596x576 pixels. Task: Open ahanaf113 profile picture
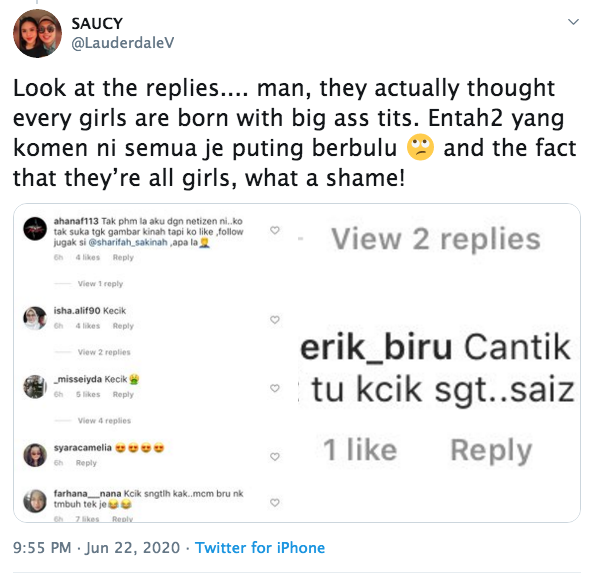coord(35,228)
